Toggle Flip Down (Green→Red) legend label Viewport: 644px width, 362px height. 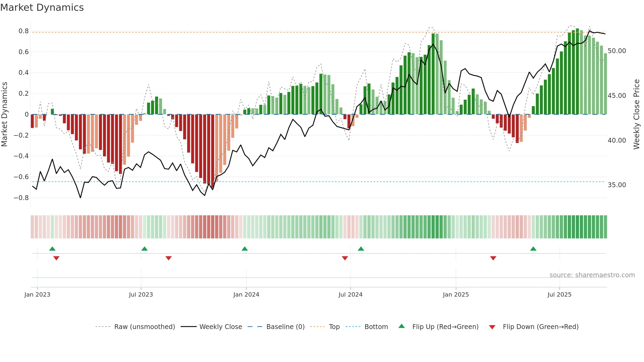541,327
